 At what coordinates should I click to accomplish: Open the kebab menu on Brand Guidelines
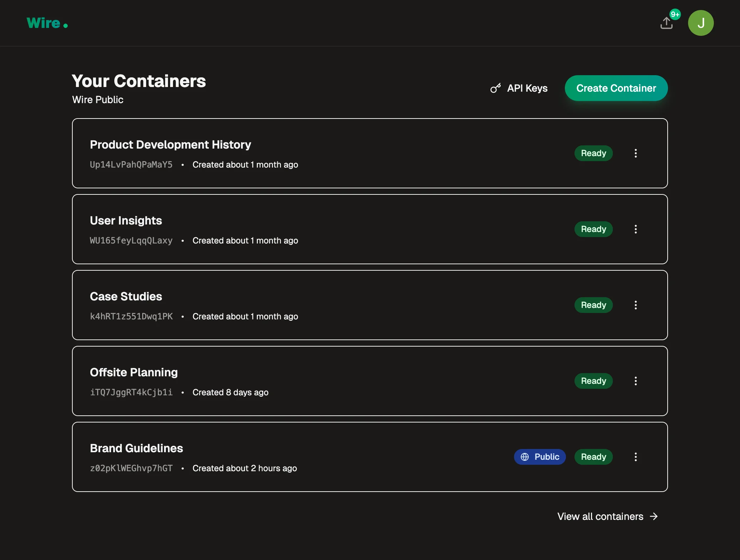tap(636, 457)
